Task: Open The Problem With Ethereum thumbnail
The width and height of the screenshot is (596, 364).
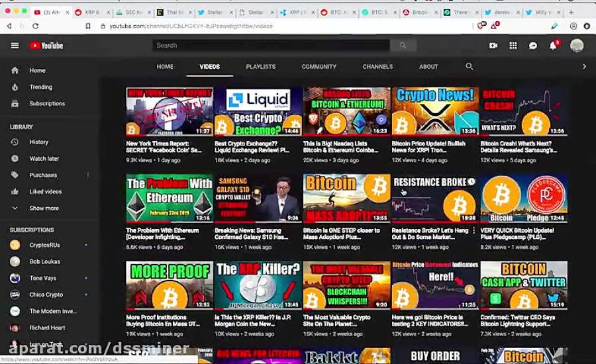Action: pyautogui.click(x=170, y=199)
